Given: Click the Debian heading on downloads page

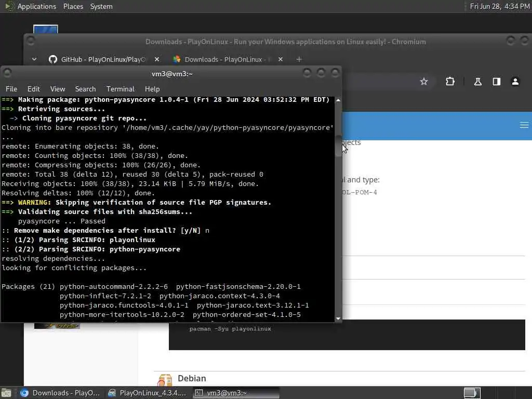Looking at the screenshot, I should 192,378.
